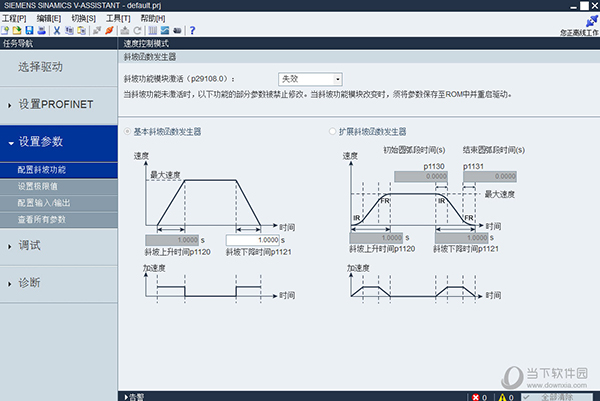The height and width of the screenshot is (401, 600).
Task: Click the yellow warning count icon
Action: click(x=502, y=397)
